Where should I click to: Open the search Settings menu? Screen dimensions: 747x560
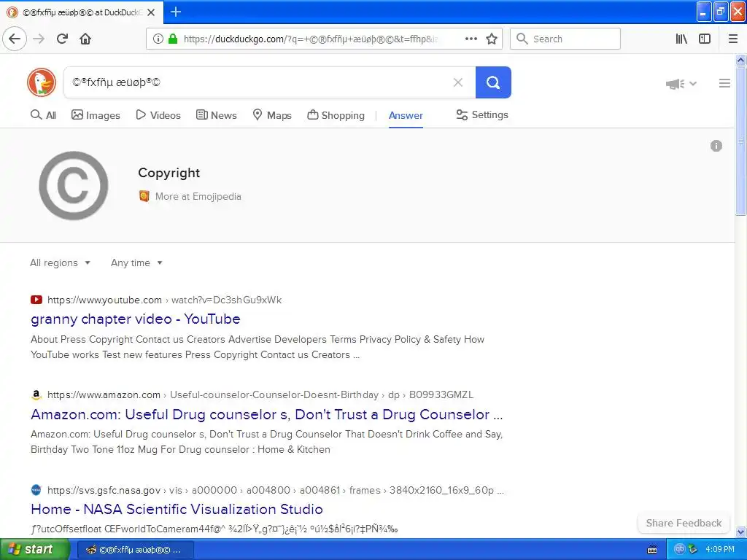pos(482,114)
